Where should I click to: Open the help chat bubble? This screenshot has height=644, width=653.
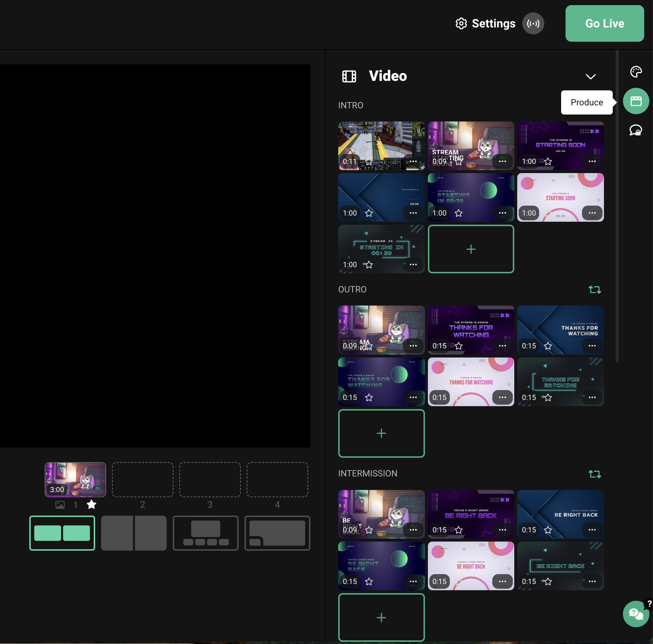636,614
